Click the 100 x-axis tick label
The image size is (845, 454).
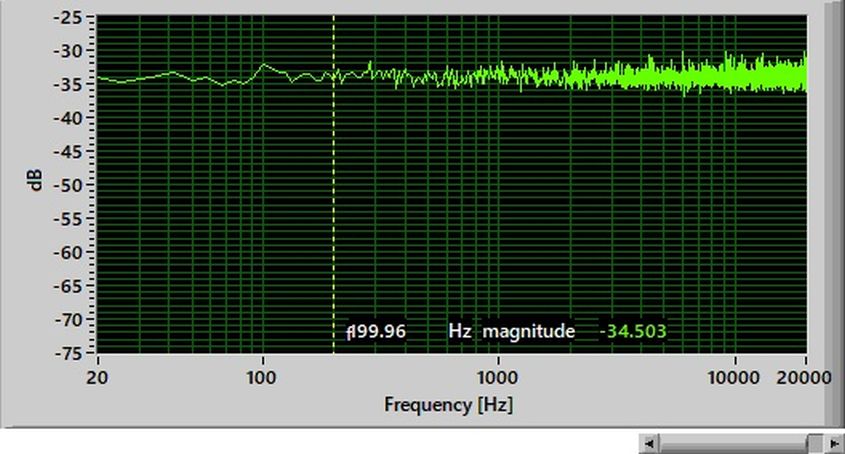coord(262,377)
